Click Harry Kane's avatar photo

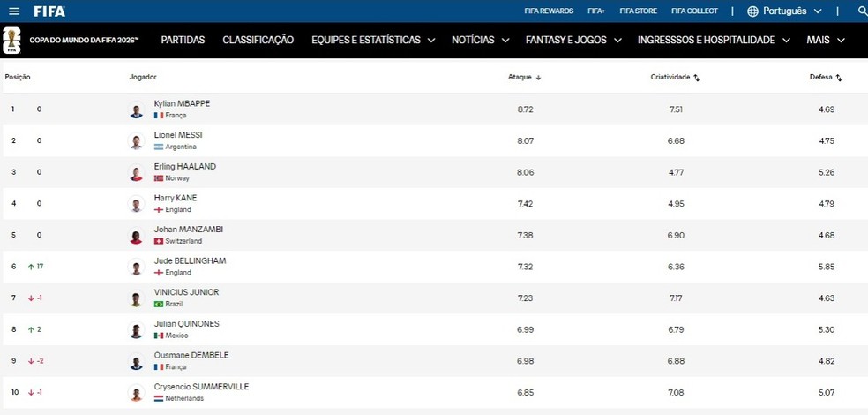(136, 204)
